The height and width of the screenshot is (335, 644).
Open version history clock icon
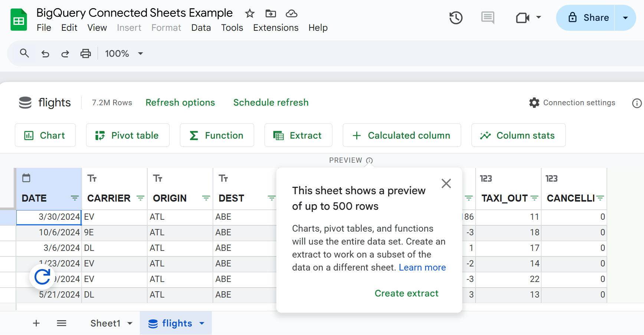pos(456,18)
